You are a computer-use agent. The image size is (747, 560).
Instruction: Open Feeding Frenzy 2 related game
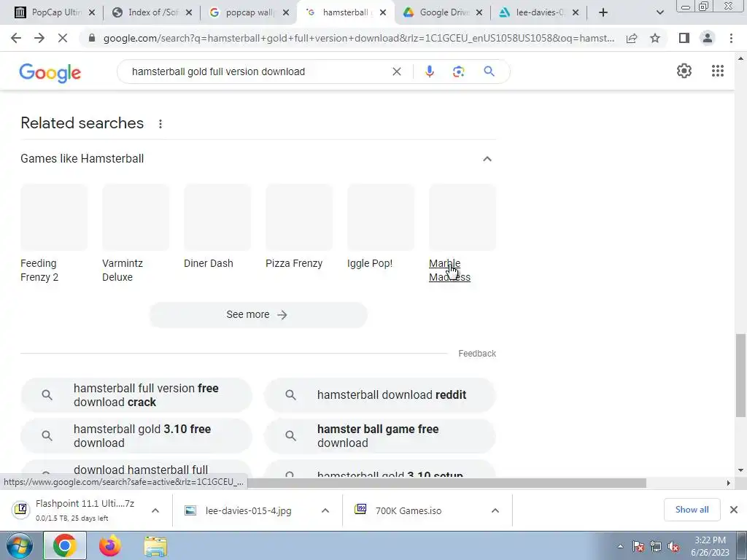[x=39, y=270]
